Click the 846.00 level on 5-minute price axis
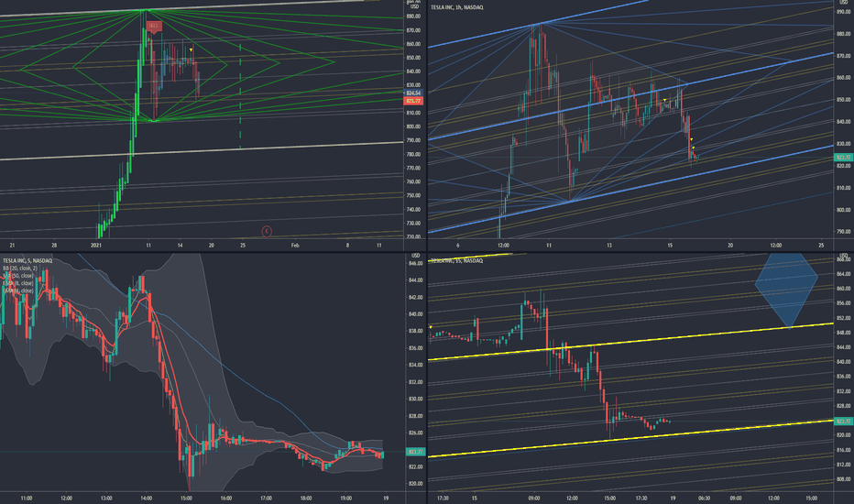 point(416,264)
